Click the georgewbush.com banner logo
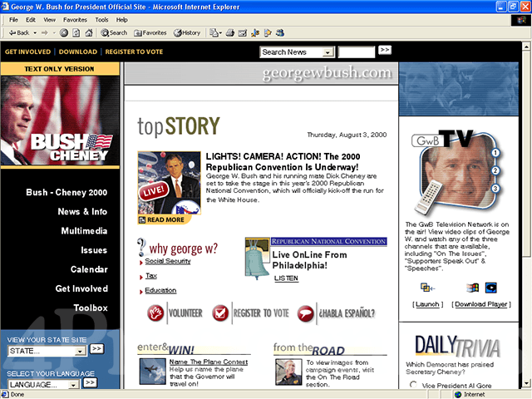532x399 pixels. coord(327,73)
